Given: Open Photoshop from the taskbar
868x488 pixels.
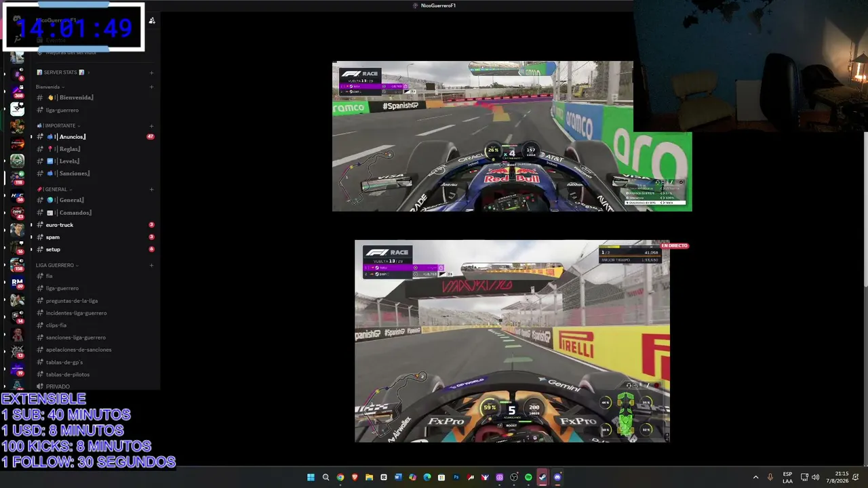Looking at the screenshot, I should click(x=456, y=477).
